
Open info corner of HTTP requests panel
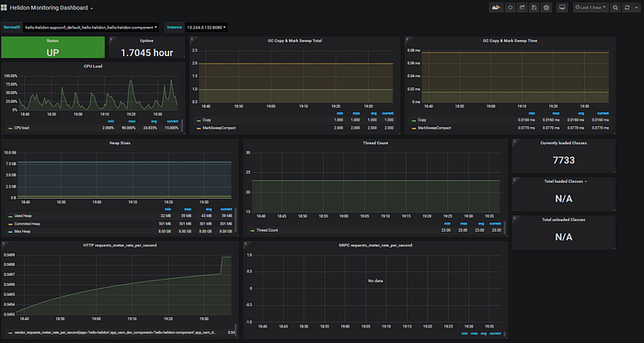[x=4, y=244]
